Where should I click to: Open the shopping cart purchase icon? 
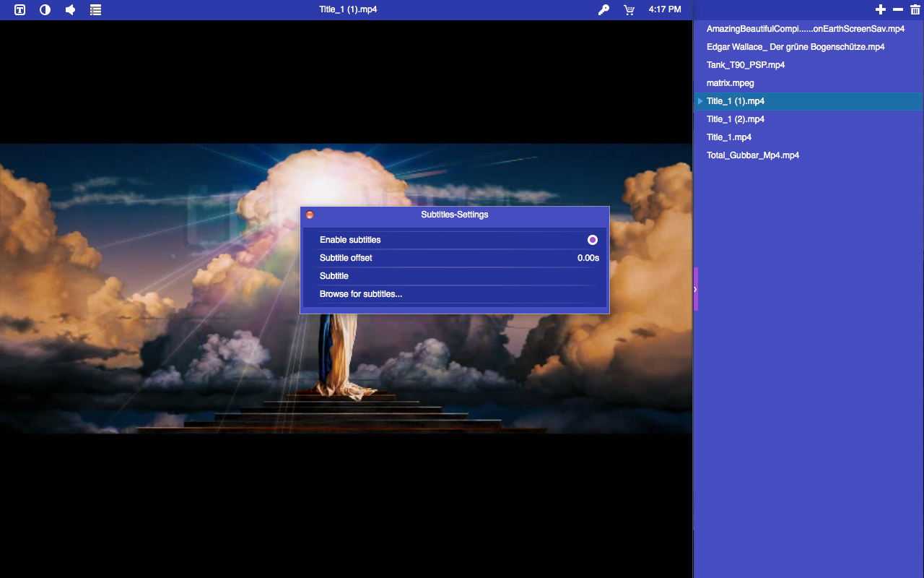[x=629, y=10]
